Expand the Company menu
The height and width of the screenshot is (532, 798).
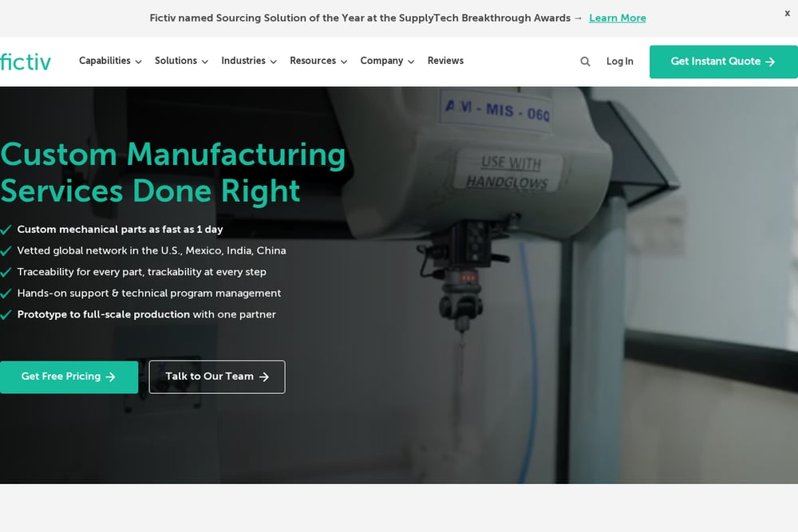click(387, 61)
